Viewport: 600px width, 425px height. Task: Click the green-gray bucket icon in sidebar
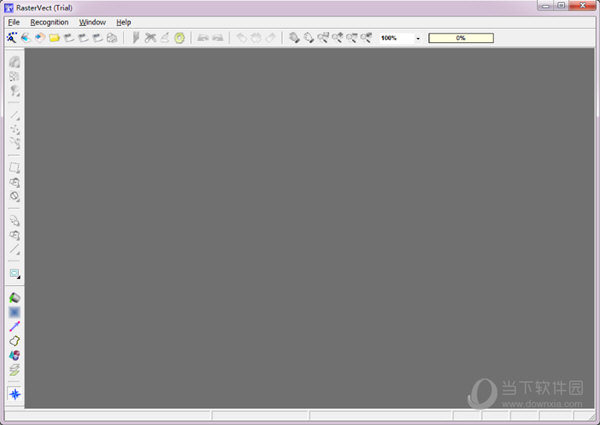coord(15,298)
